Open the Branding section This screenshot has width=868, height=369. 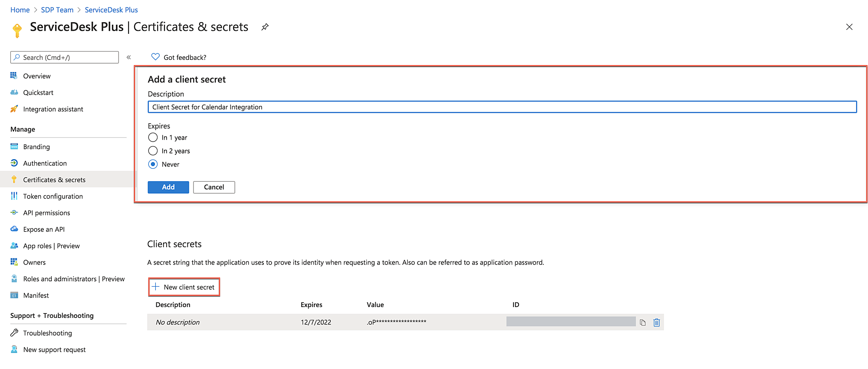click(x=36, y=147)
